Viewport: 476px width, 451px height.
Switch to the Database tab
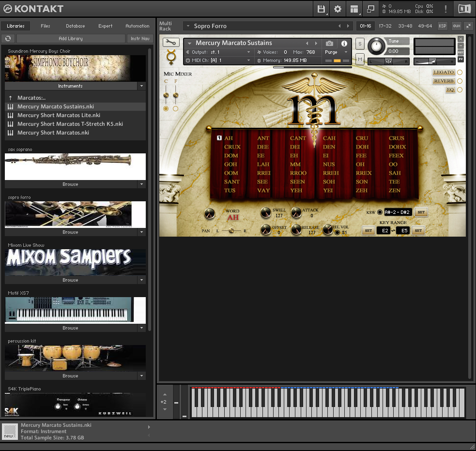tap(76, 26)
